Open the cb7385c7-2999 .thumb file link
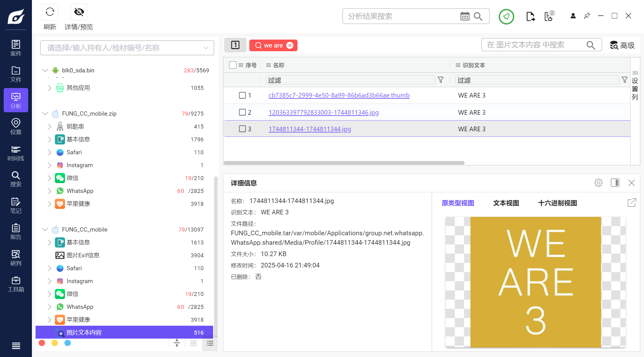Viewport: 644px width, 357px height. (x=339, y=95)
